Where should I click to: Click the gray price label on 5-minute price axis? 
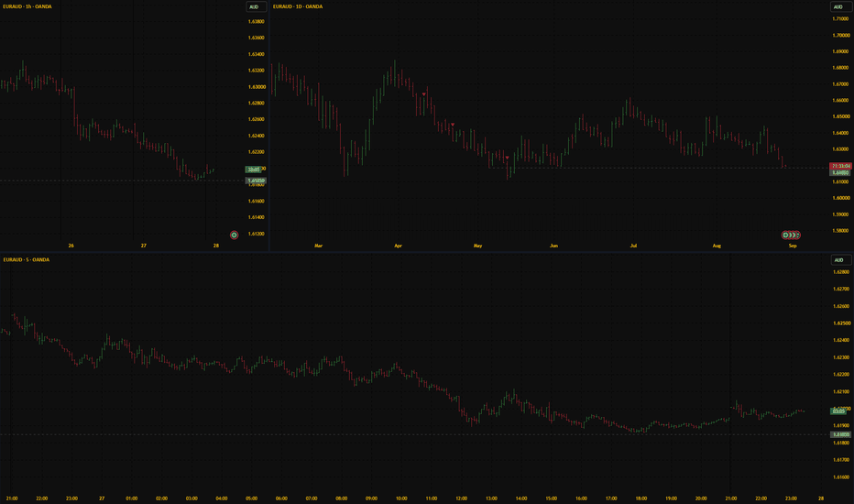[840, 434]
